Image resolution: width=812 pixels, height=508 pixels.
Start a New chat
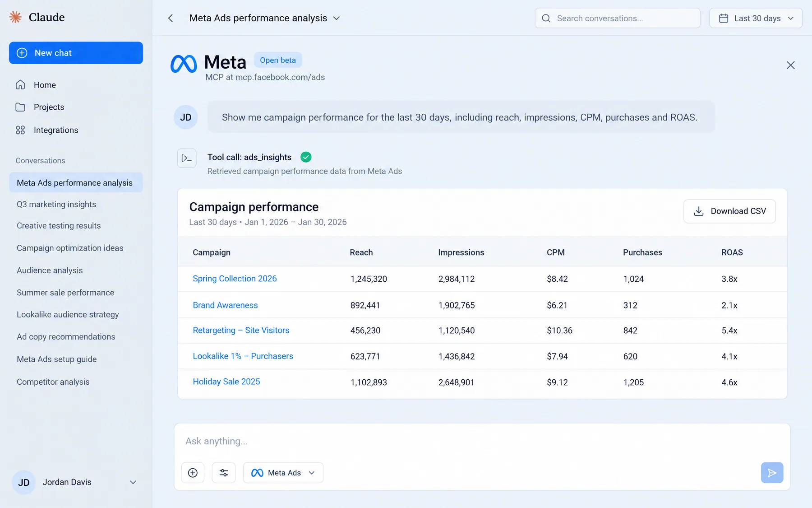point(76,53)
